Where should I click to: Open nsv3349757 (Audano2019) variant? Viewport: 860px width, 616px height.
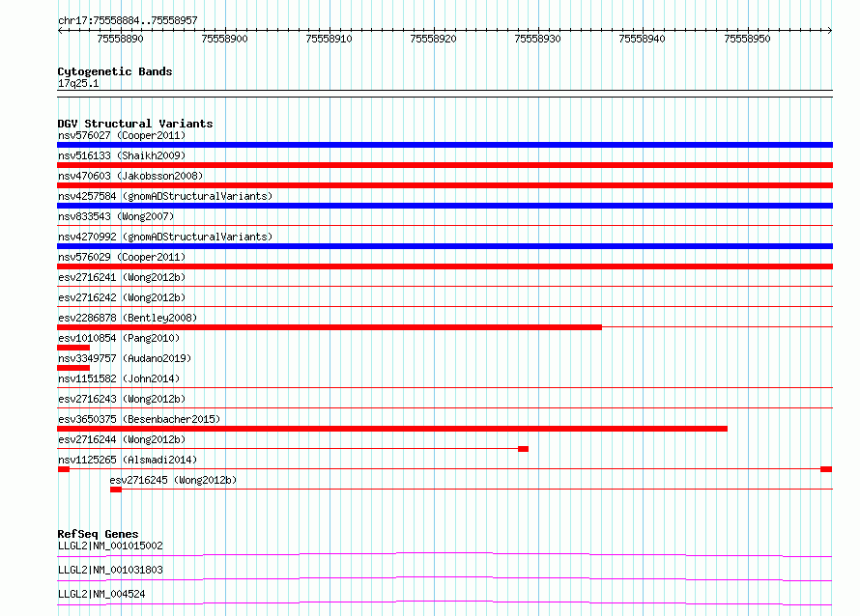(125, 358)
